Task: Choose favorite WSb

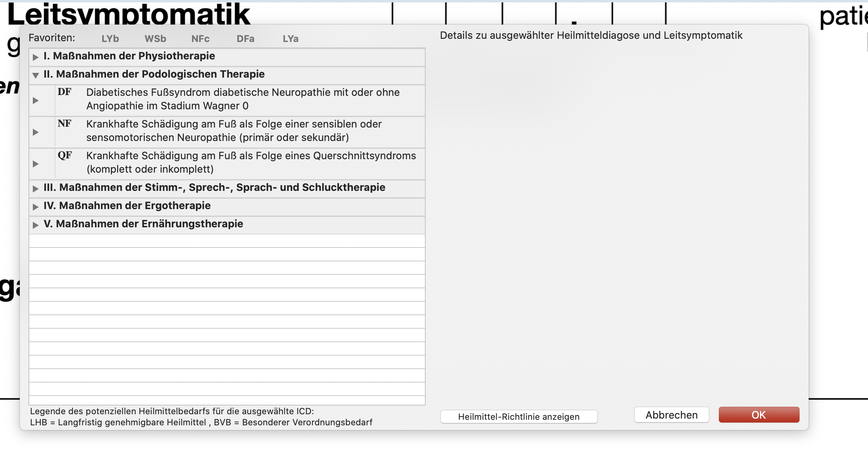Action: (x=155, y=39)
